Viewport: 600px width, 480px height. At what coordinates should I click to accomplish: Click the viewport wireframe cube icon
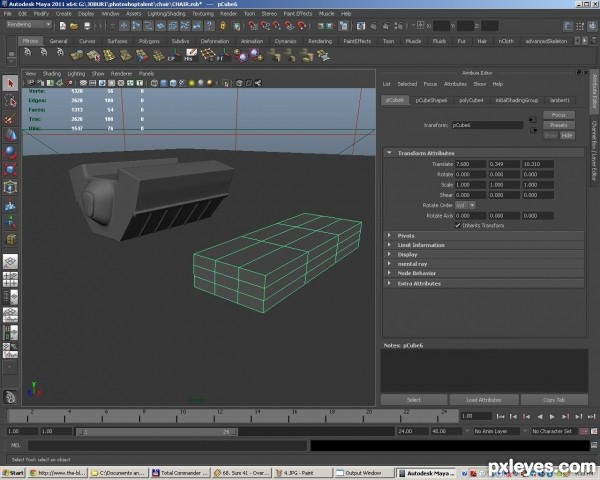pos(154,83)
